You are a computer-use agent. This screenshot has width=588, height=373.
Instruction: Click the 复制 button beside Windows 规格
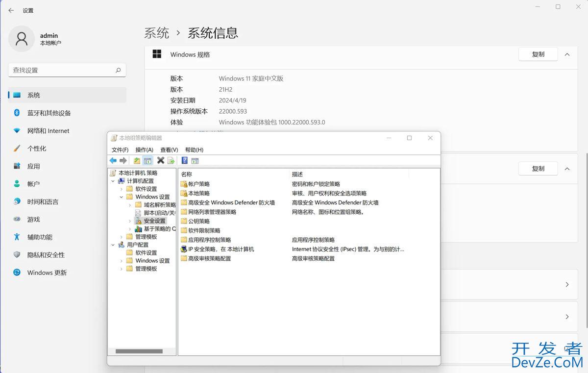[x=538, y=54]
